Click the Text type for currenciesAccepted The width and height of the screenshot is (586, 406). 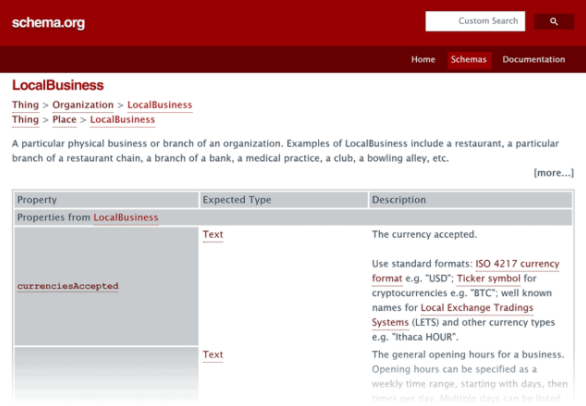[213, 235]
